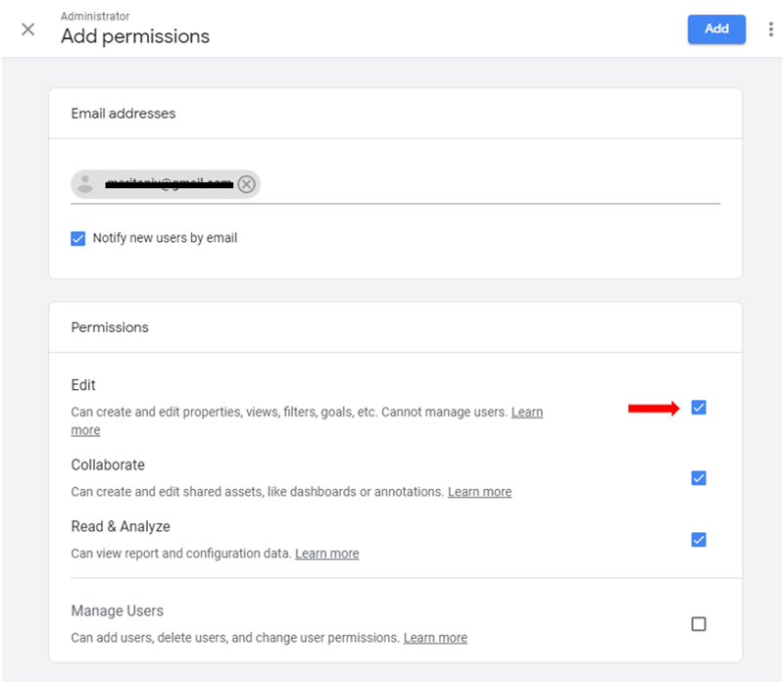Click the Edit permission title

[x=83, y=385]
